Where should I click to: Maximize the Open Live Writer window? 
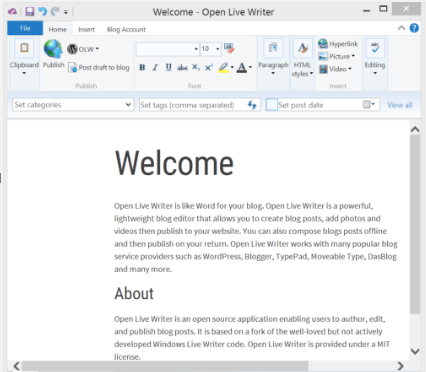pyautogui.click(x=383, y=9)
